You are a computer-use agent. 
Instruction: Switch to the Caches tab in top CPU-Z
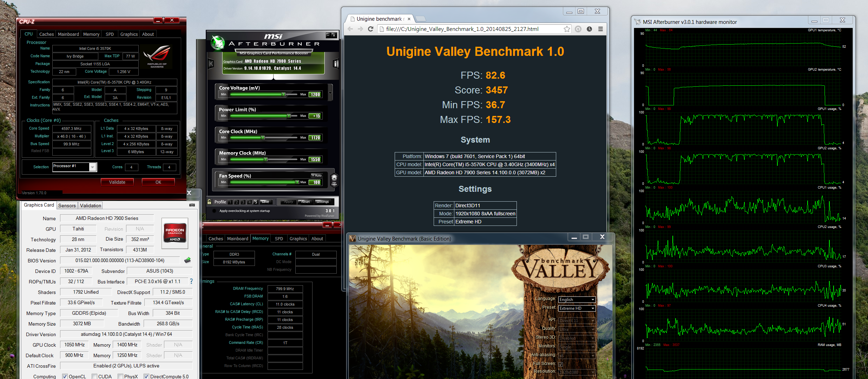tap(46, 34)
